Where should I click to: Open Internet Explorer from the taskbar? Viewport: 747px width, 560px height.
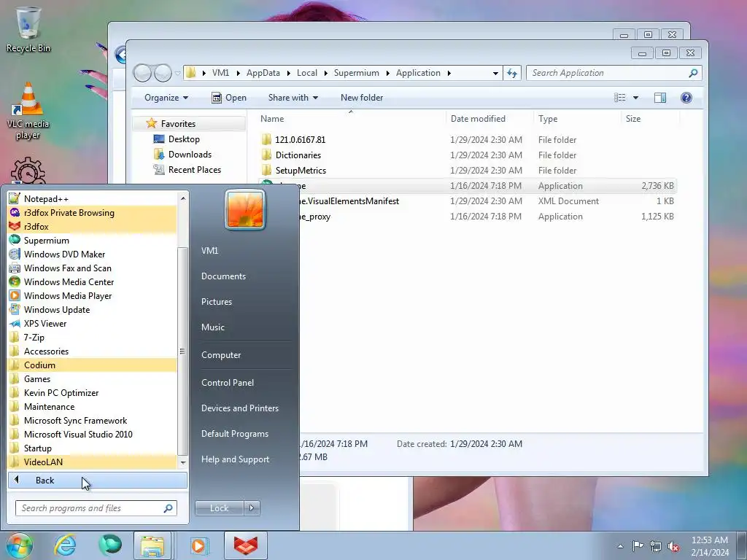click(x=65, y=545)
